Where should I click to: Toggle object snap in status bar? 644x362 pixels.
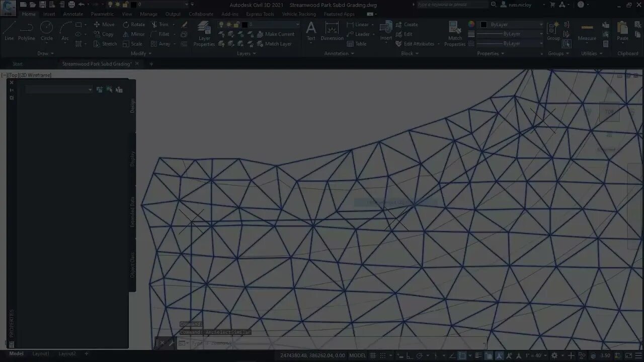[462, 355]
